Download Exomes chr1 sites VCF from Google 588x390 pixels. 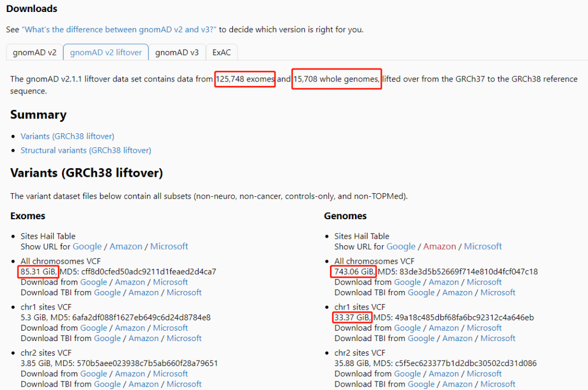coord(94,328)
